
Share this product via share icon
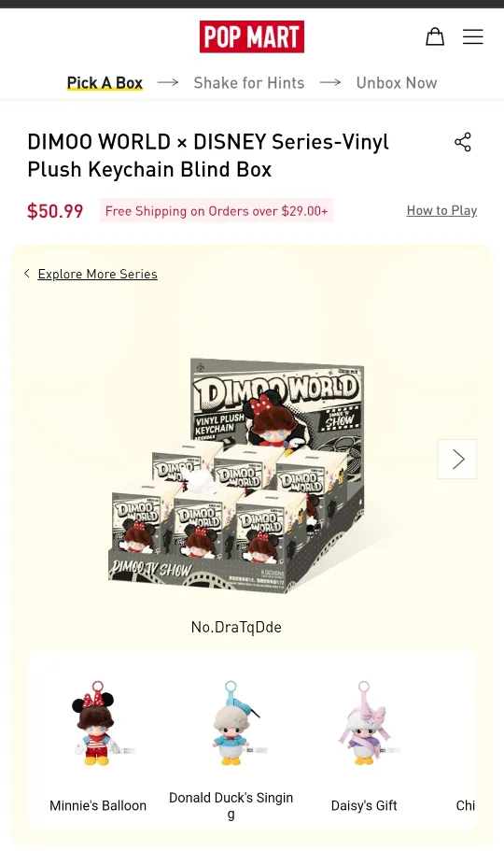463,142
